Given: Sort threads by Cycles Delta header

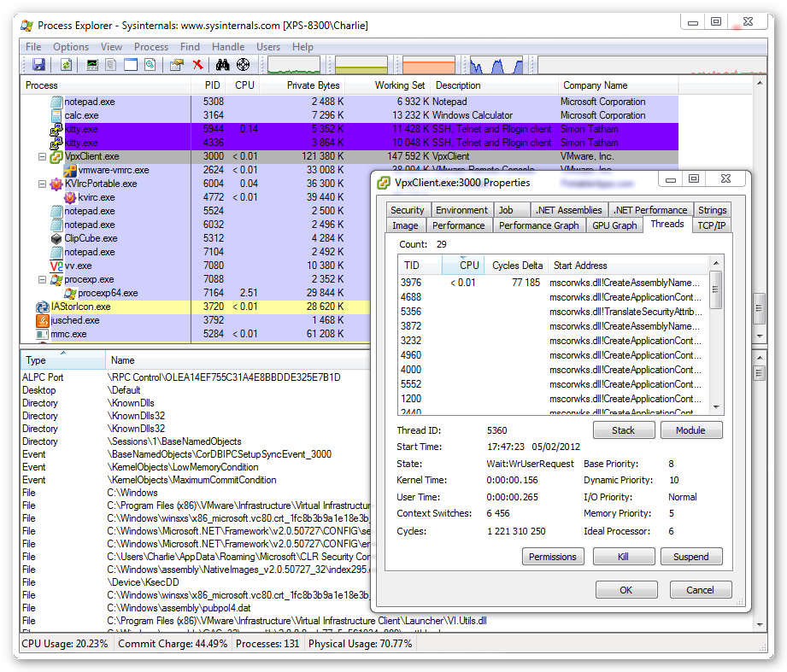Looking at the screenshot, I should [x=516, y=266].
